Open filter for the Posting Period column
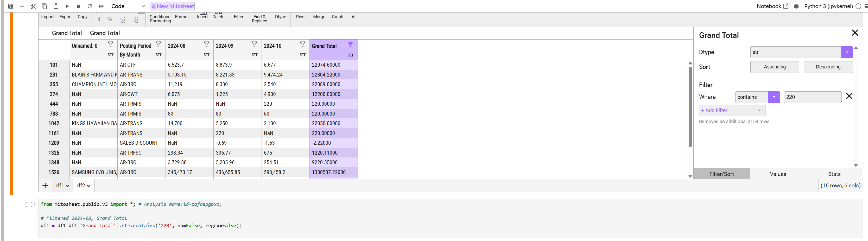868x241 pixels. pyautogui.click(x=158, y=45)
